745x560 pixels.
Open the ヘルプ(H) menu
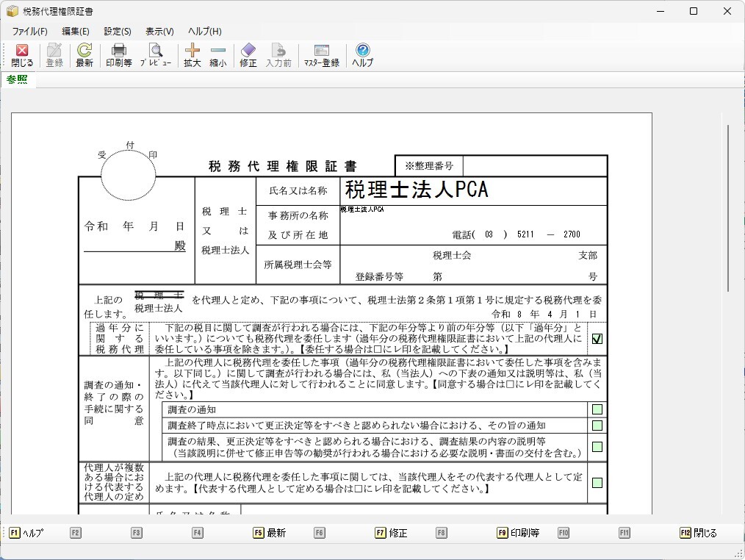point(205,32)
